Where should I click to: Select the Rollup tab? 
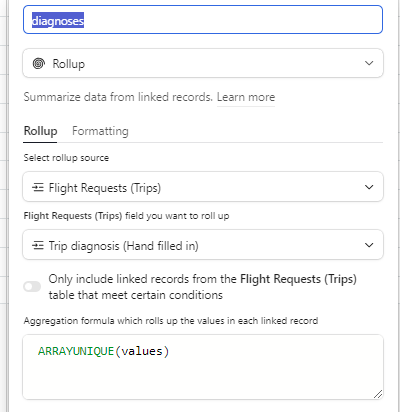coord(40,131)
